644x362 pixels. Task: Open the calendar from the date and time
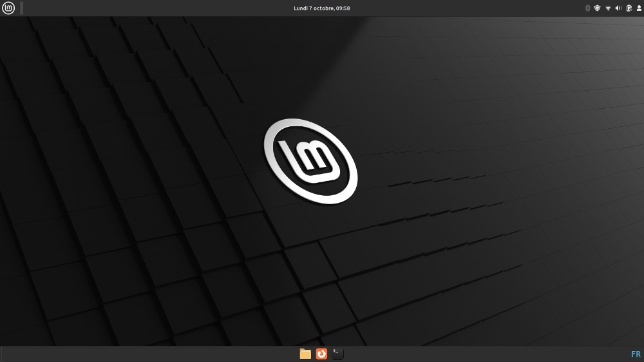pos(321,8)
